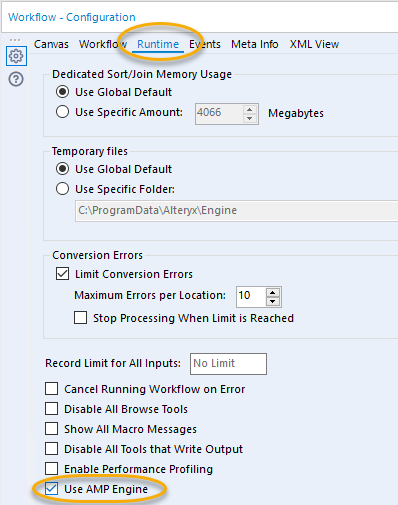Toggle Limit Conversion Errors checkbox
The width and height of the screenshot is (398, 505).
[63, 274]
